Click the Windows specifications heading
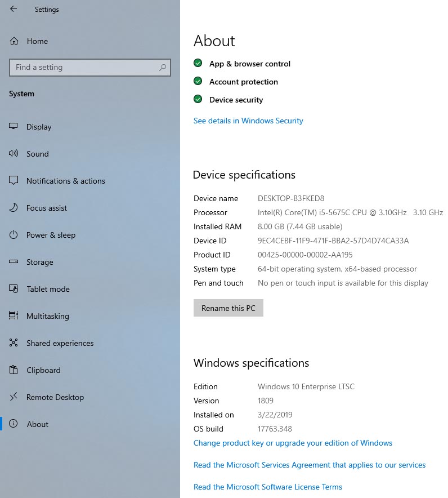448x498 pixels. [x=251, y=363]
